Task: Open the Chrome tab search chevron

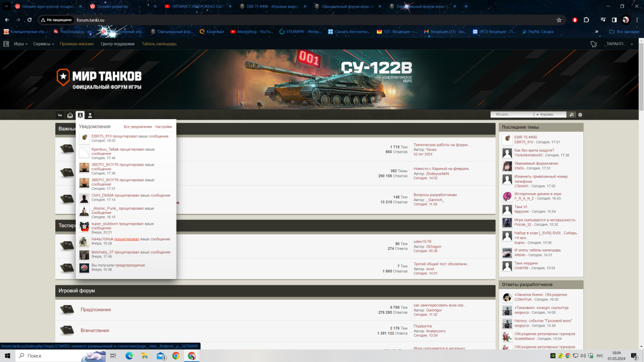Action: coord(7,6)
